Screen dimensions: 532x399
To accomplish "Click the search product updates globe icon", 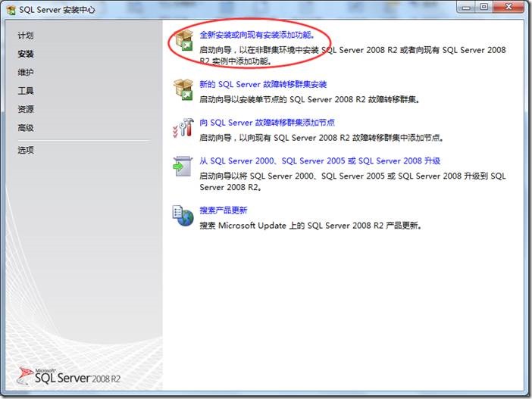I will pos(183,216).
